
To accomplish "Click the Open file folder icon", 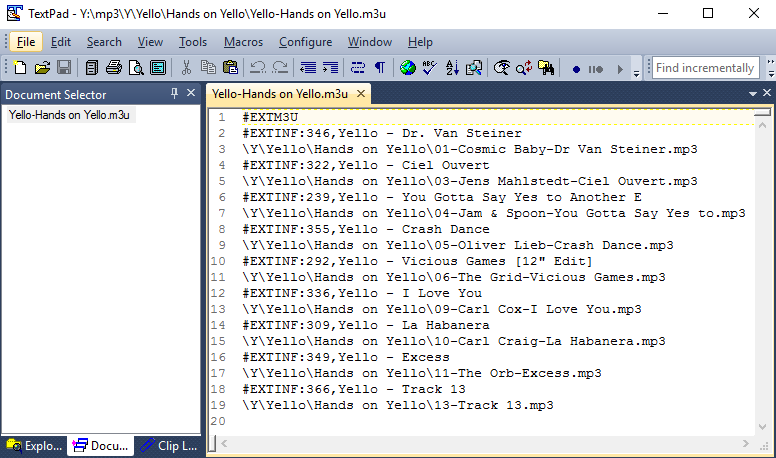I will coord(42,68).
